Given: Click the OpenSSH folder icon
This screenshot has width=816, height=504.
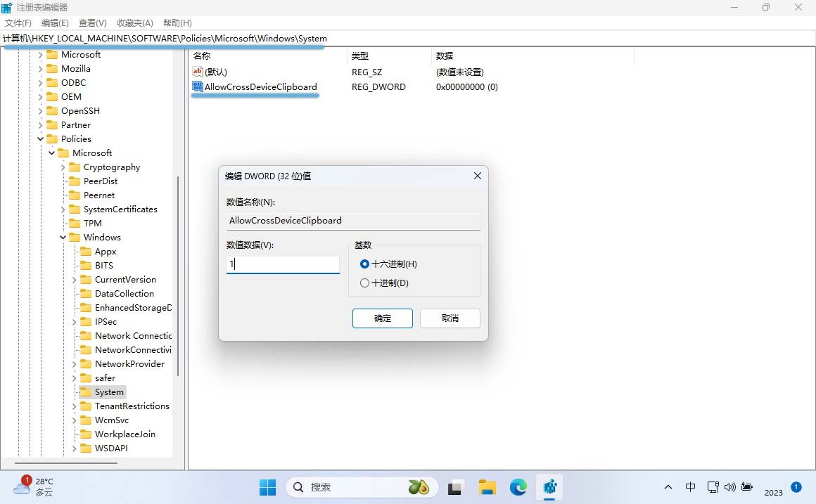Looking at the screenshot, I should coord(52,111).
